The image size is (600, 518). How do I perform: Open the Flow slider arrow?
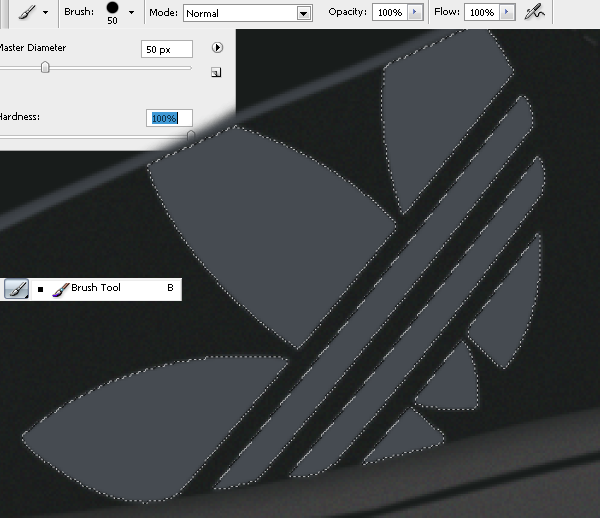click(507, 13)
